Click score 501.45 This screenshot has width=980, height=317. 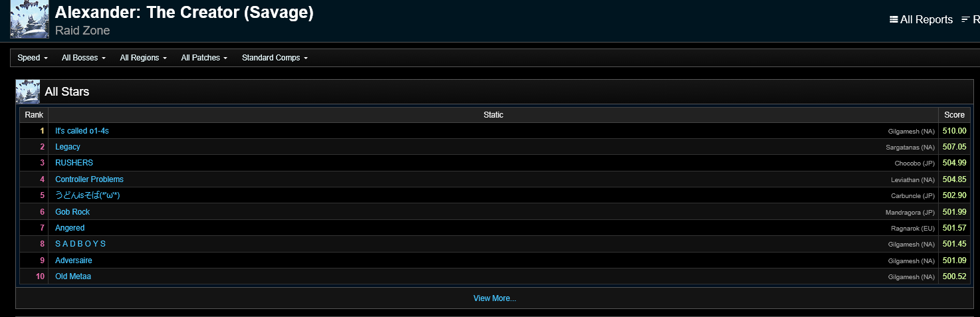coord(955,244)
